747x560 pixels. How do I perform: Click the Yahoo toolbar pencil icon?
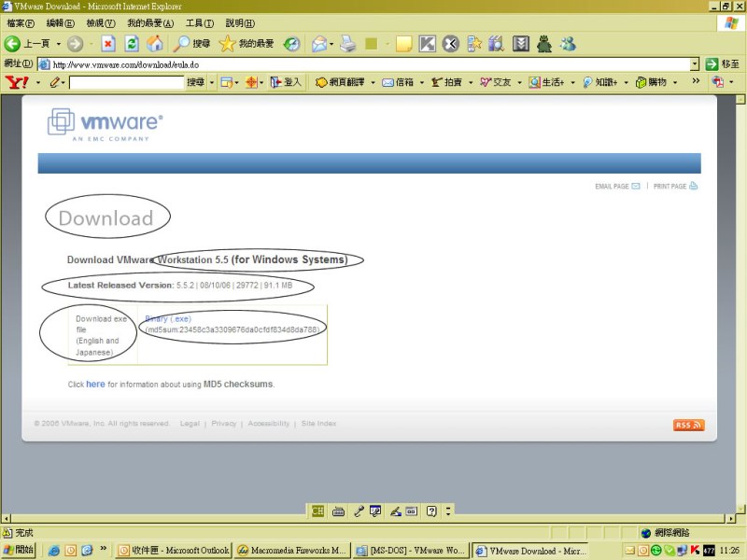tap(54, 82)
